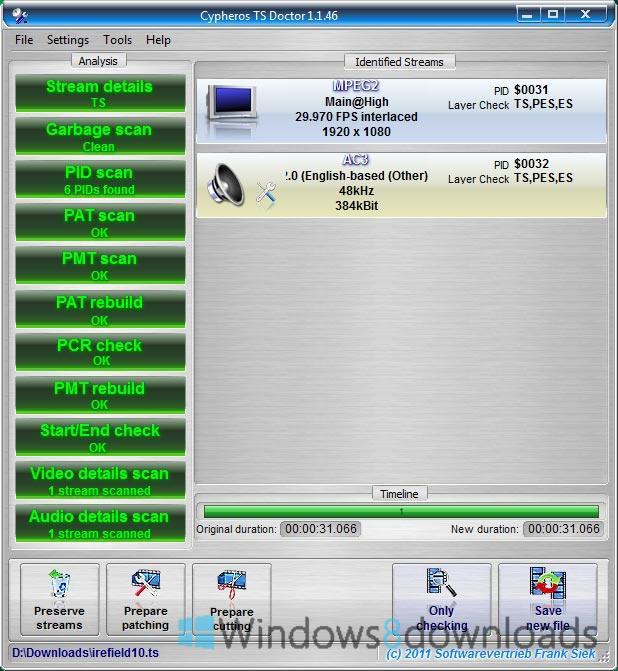The height and width of the screenshot is (671, 618).
Task: Click the PMT rebuild OK button
Action: (x=100, y=395)
